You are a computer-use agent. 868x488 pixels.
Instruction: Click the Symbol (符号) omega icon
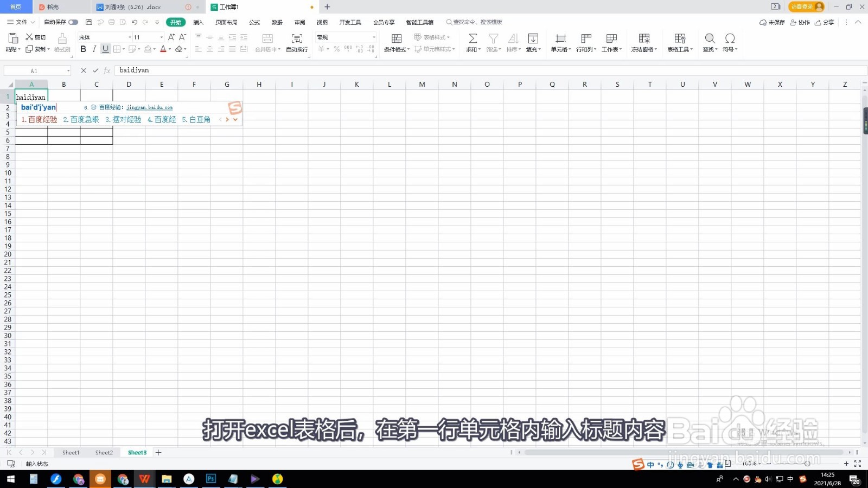click(730, 38)
